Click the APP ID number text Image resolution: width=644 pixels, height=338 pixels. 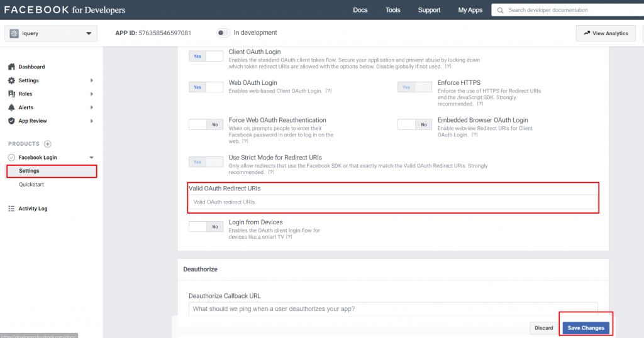coord(165,33)
